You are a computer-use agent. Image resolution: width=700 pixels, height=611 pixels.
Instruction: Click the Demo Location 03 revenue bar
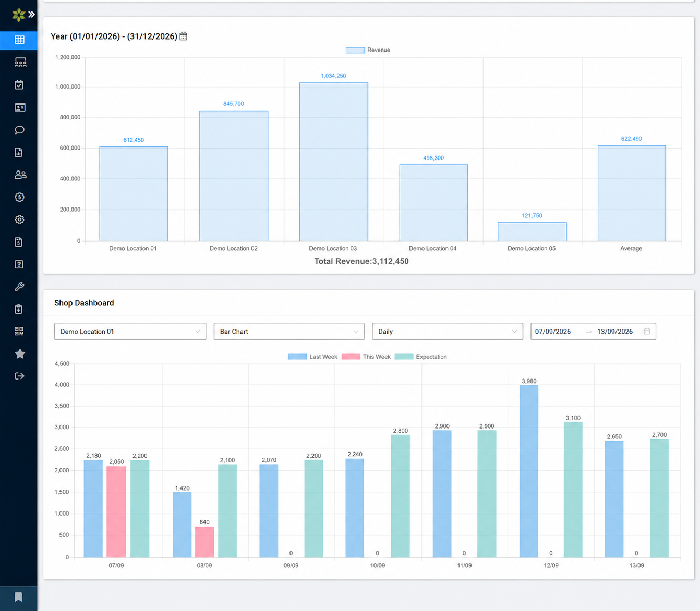point(334,162)
